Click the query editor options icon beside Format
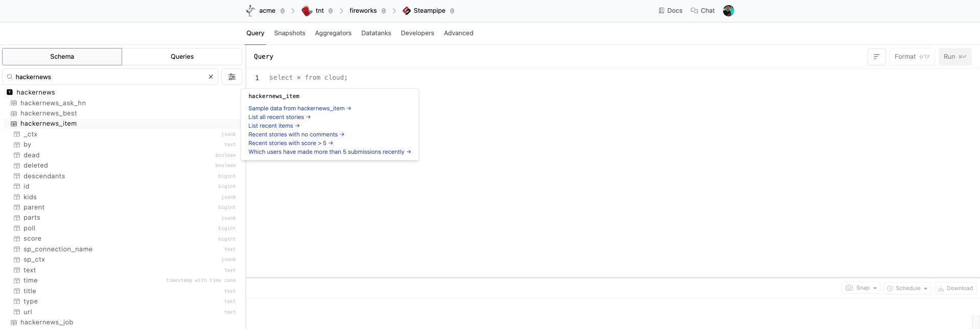 click(x=876, y=57)
